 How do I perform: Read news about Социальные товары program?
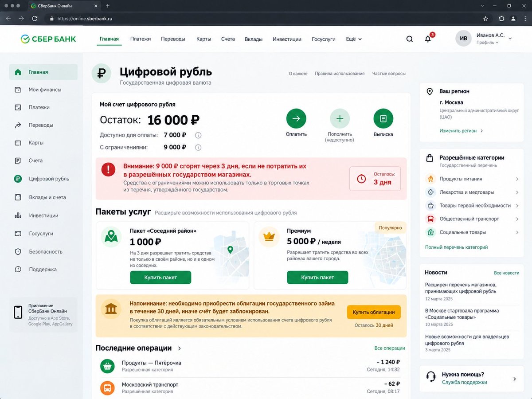(x=462, y=314)
